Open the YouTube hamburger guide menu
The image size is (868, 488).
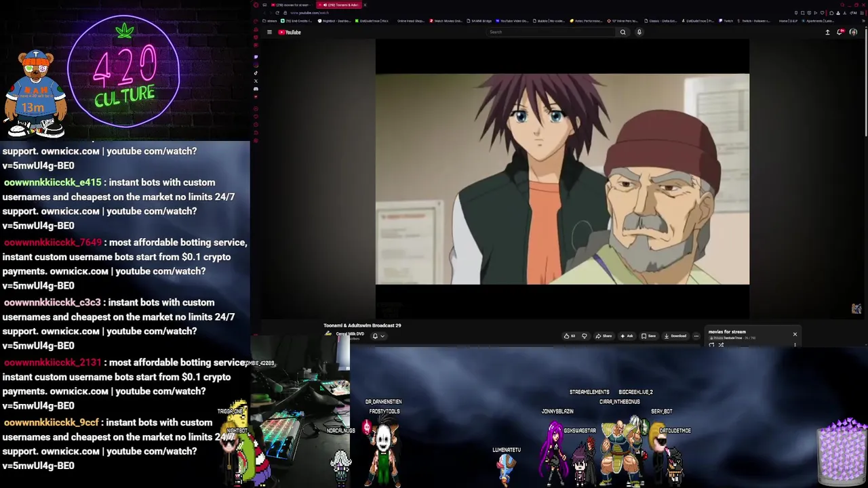(x=269, y=32)
